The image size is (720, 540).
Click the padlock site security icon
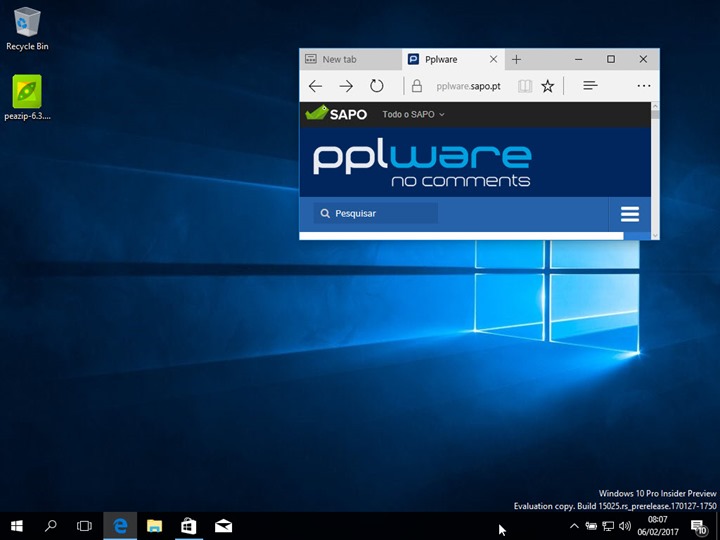[x=416, y=86]
